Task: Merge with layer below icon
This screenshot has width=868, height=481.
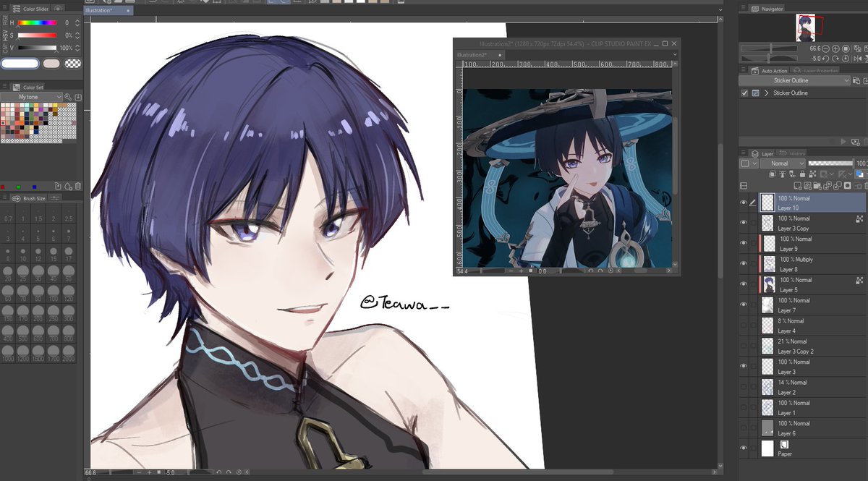Action: [838, 186]
